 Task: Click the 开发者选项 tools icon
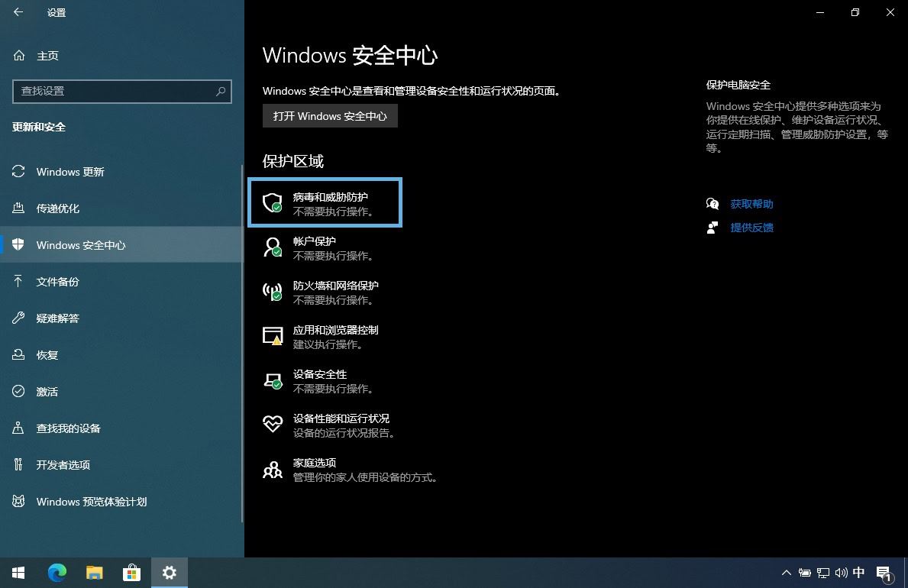pos(18,464)
